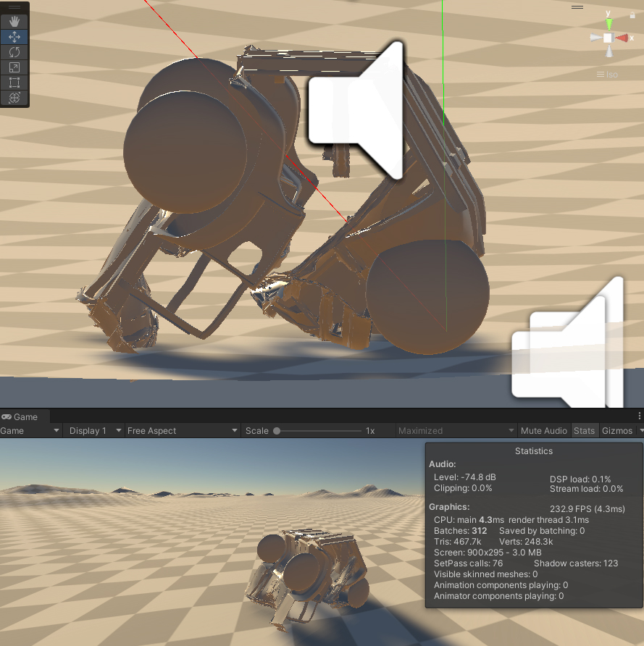The width and height of the screenshot is (644, 646).
Task: Click the Shadow casters: 123 entry
Action: point(576,563)
